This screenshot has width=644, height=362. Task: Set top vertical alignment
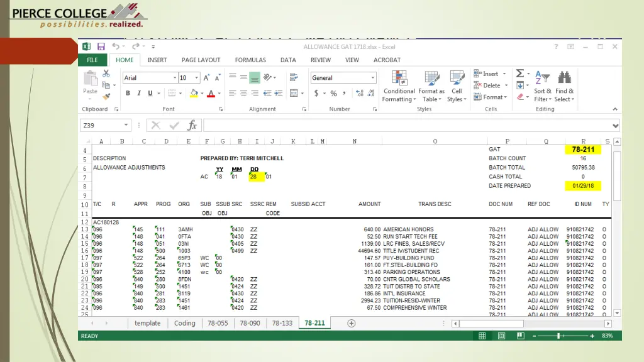point(233,77)
